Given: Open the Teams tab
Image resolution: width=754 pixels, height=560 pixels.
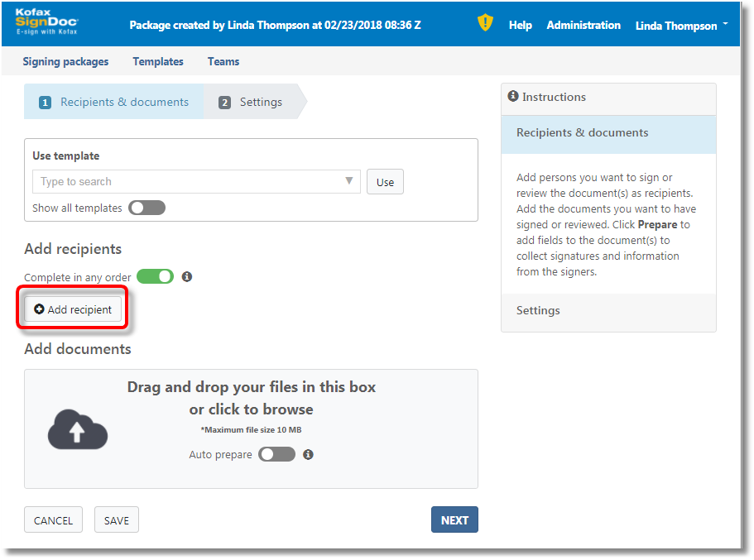Looking at the screenshot, I should [x=223, y=61].
